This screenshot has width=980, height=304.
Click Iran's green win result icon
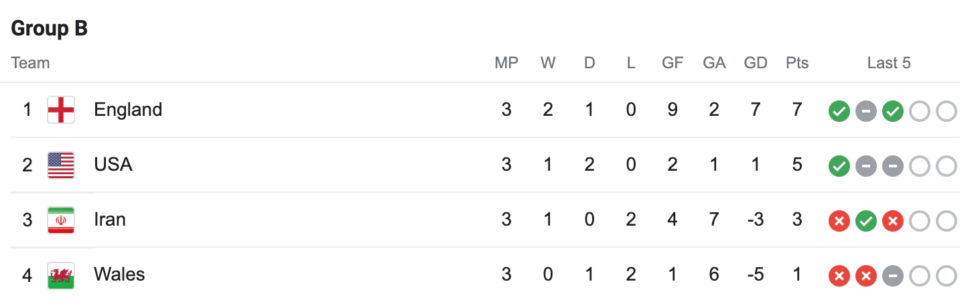pyautogui.click(x=865, y=221)
